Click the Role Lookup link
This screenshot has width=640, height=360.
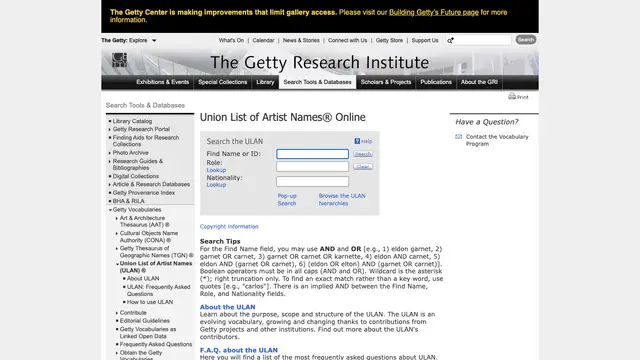point(216,170)
